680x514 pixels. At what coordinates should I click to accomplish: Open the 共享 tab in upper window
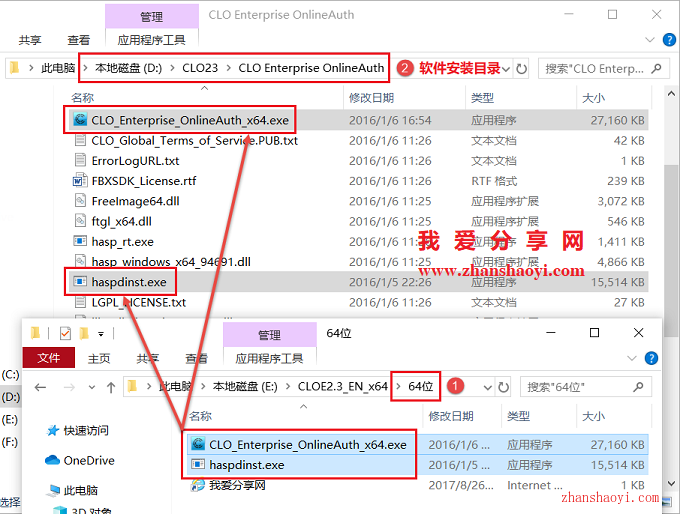30,40
